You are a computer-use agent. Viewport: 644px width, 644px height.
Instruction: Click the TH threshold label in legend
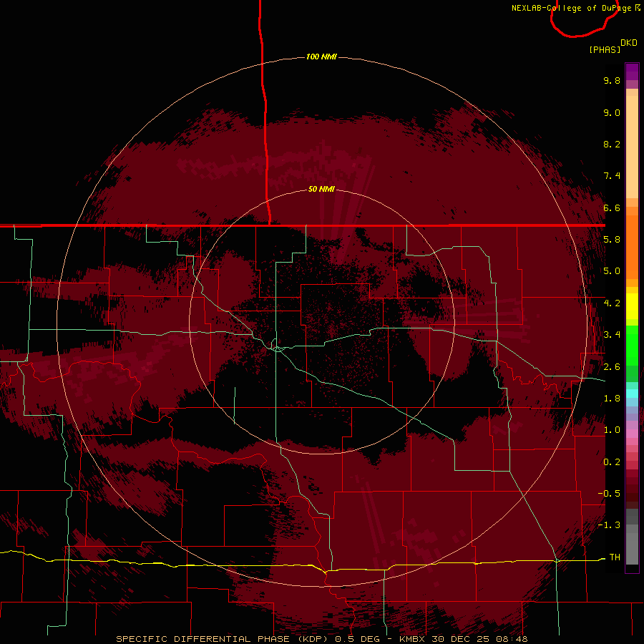615,557
